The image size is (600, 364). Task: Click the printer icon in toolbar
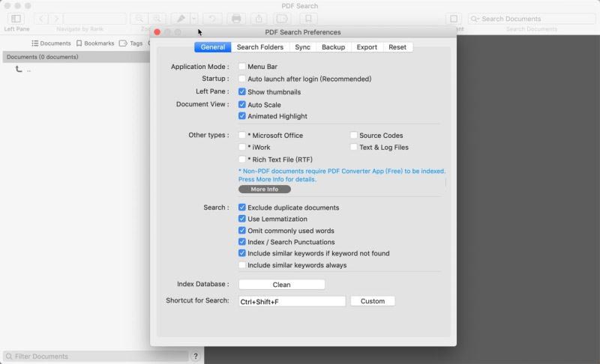(x=236, y=19)
